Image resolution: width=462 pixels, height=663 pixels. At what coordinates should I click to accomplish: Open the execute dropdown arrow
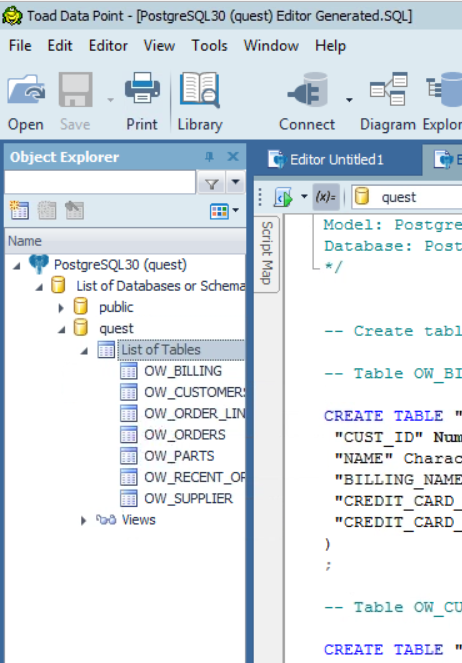point(303,197)
